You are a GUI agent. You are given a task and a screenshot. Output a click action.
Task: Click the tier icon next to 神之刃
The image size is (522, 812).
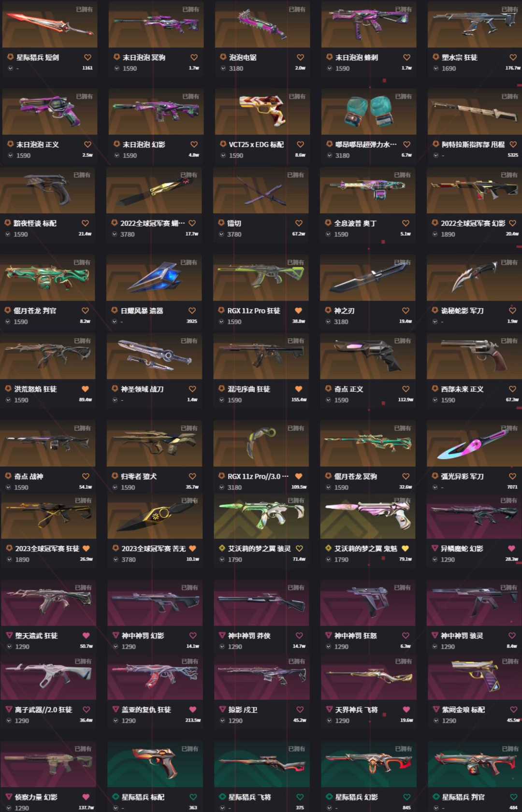[328, 311]
